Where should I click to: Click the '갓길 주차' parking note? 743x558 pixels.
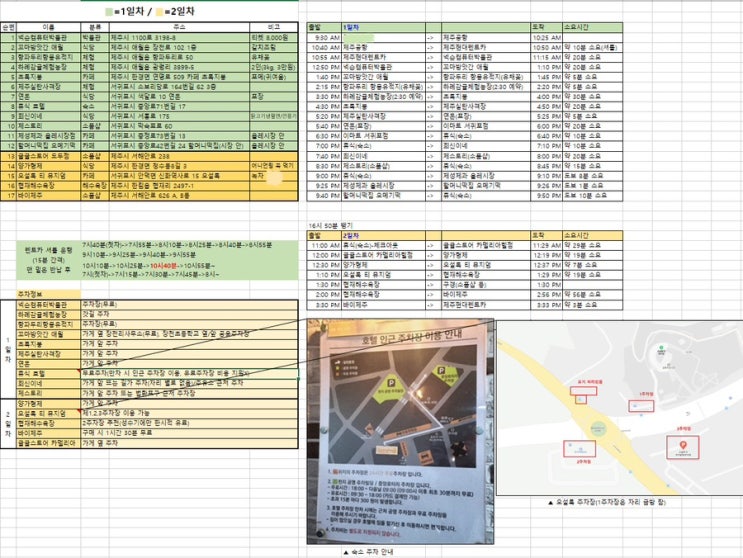click(190, 314)
